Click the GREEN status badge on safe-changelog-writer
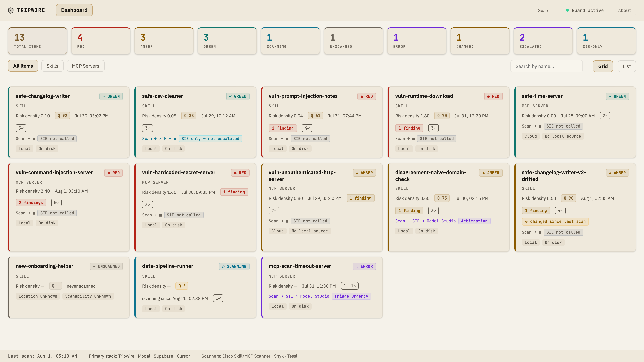 point(111,97)
